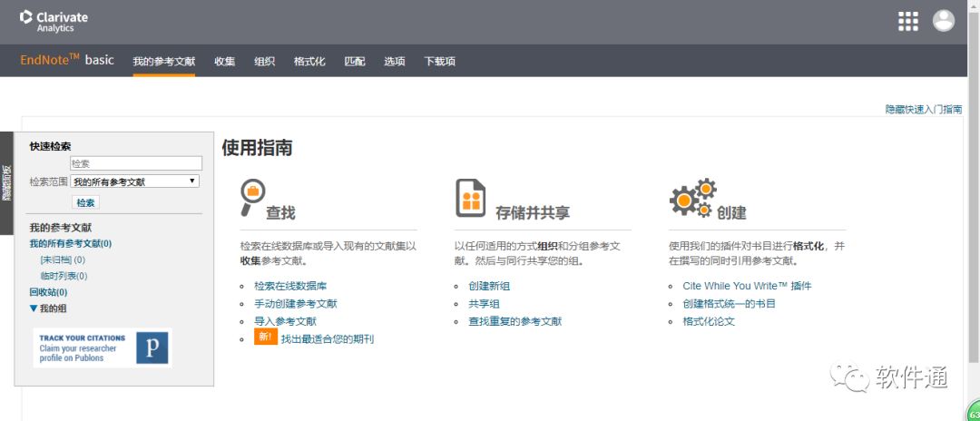Image resolution: width=980 pixels, height=421 pixels.
Task: Open 回收站(0)
Action: [x=48, y=292]
